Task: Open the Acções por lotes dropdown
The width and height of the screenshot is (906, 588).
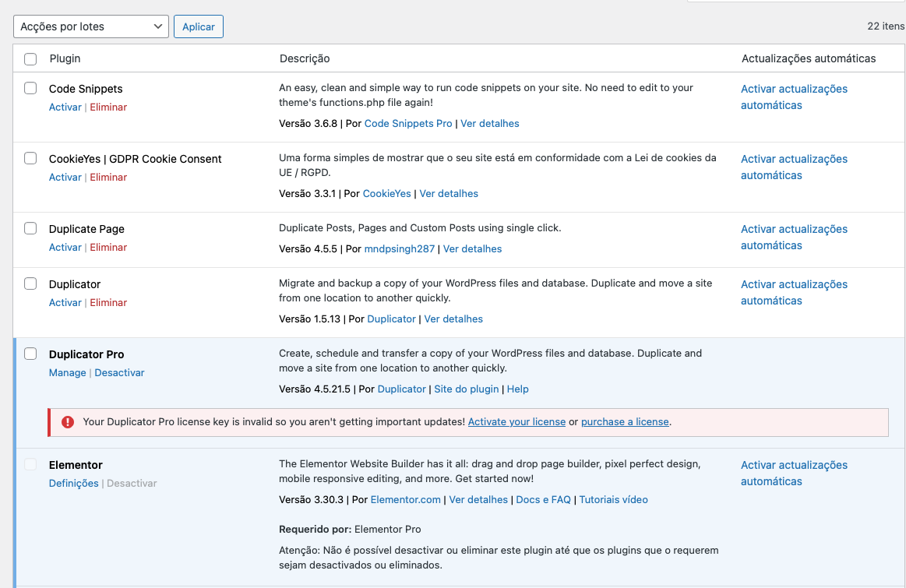Action: tap(90, 26)
